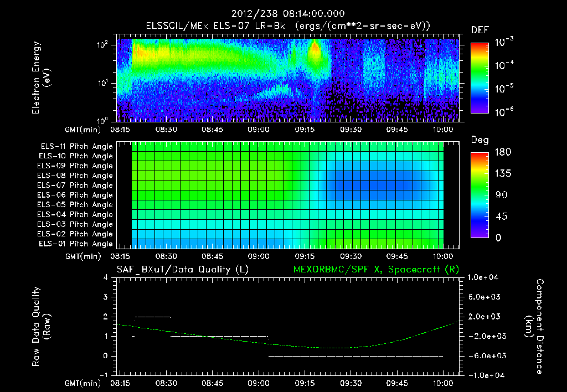This screenshot has width=567, height=392.
Task: Click the 10^0 energy axis tick label
Action: (102, 120)
